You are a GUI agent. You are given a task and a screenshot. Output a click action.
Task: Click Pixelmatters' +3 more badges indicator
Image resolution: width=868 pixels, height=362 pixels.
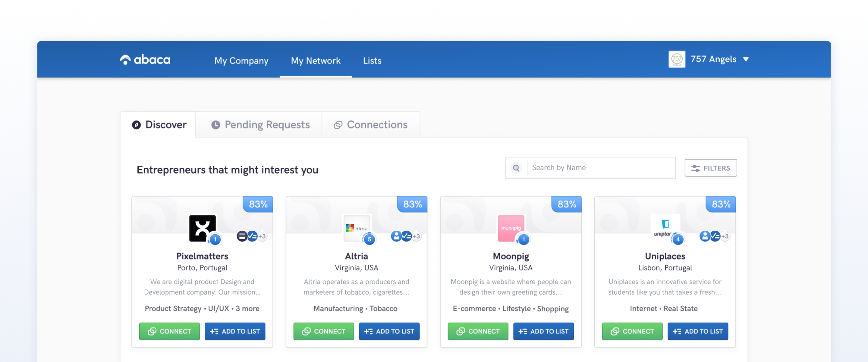[x=262, y=236]
